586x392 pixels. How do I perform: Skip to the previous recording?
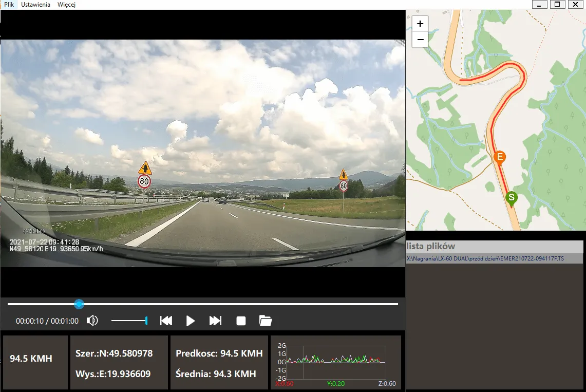tap(166, 321)
